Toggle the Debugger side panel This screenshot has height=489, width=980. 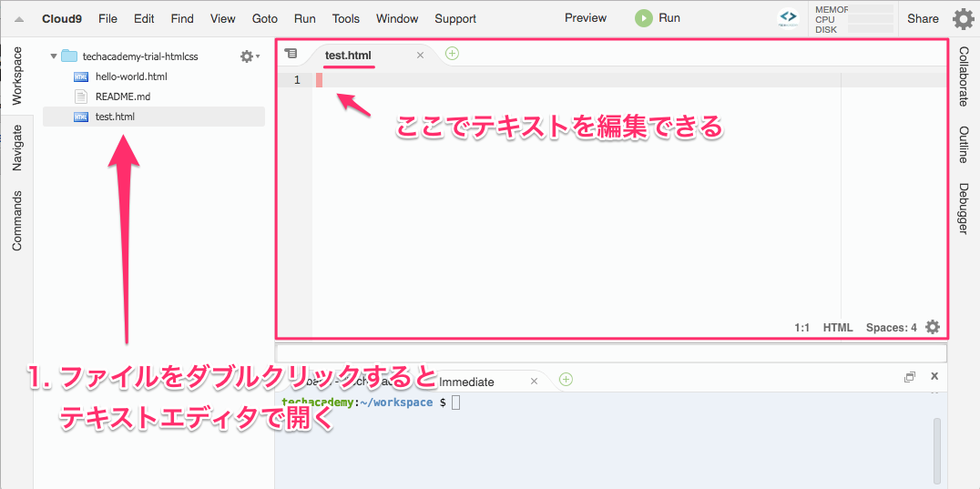964,209
